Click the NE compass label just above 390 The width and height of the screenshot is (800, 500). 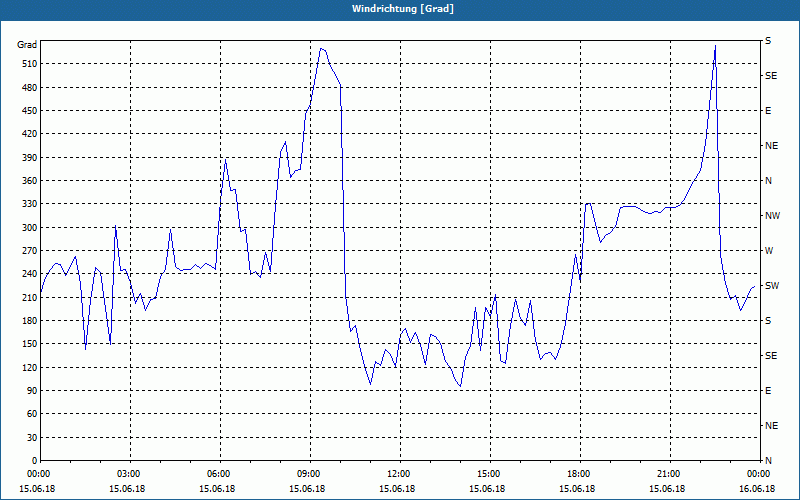coord(771,146)
